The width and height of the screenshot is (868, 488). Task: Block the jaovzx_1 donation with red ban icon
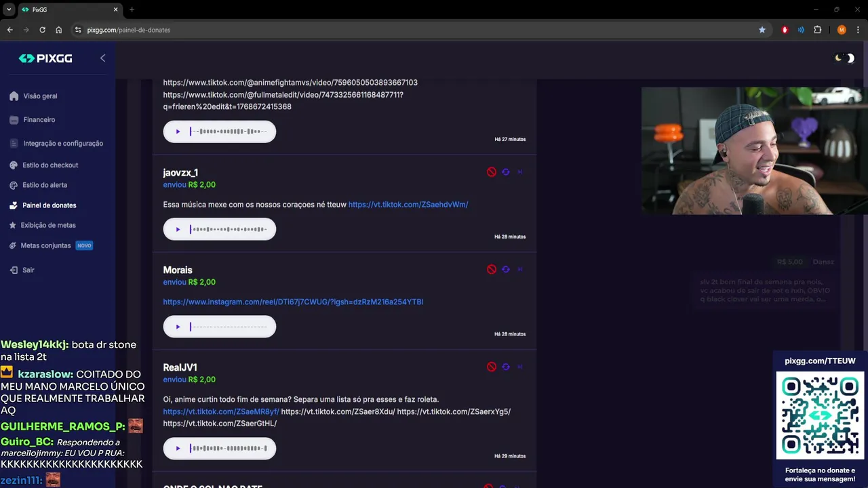coord(492,172)
